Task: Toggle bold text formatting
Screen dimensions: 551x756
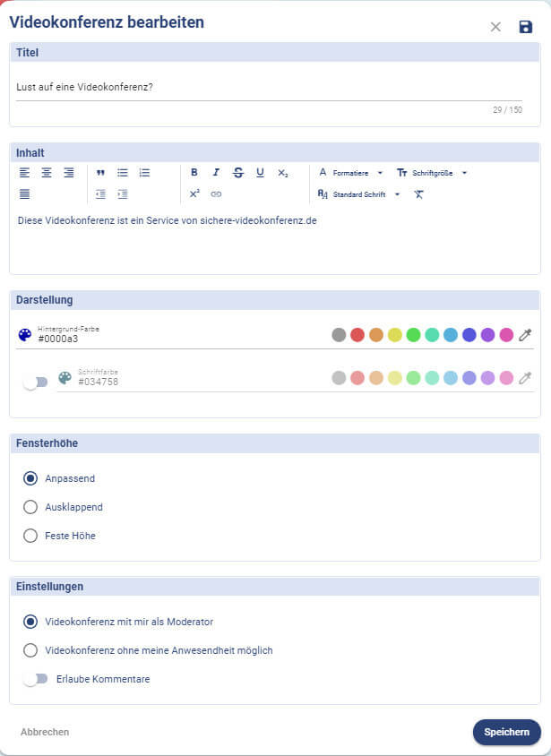Action: point(194,173)
